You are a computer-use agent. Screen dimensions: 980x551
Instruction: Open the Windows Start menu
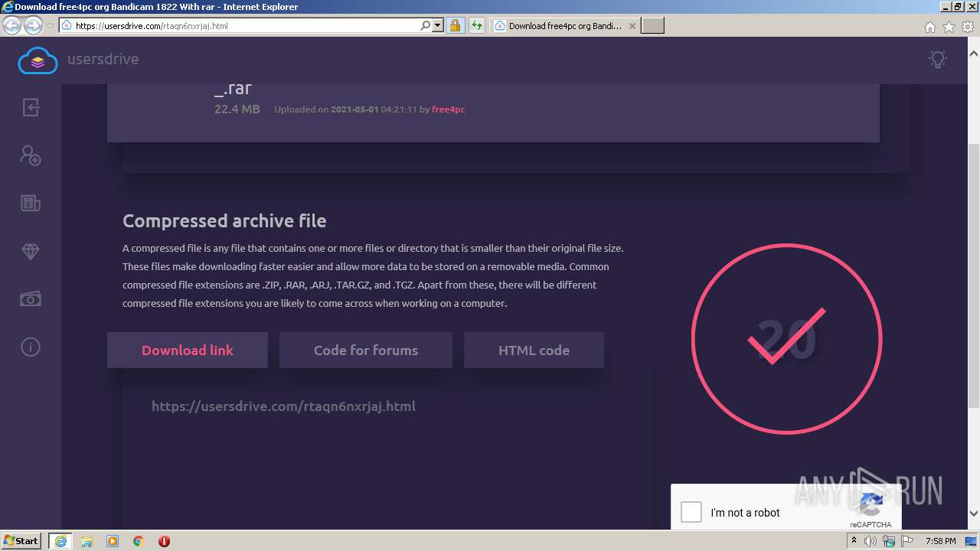21,540
